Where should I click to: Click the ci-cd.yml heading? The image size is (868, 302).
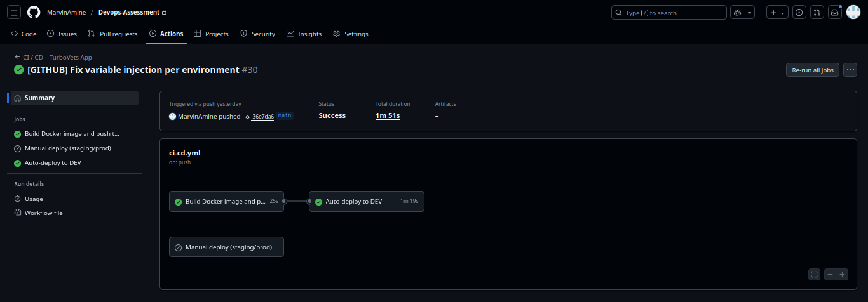pyautogui.click(x=185, y=153)
